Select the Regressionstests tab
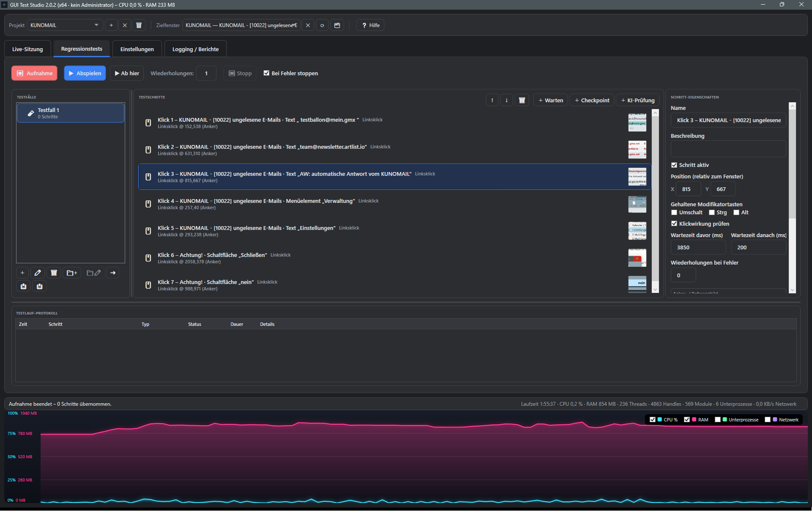Image resolution: width=812 pixels, height=511 pixels. click(x=82, y=49)
